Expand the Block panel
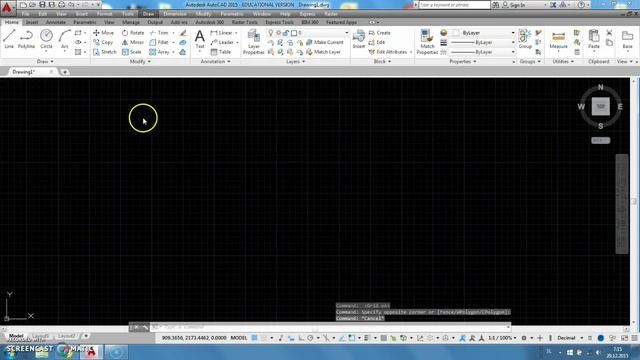This screenshot has width=640, height=360. 382,62
